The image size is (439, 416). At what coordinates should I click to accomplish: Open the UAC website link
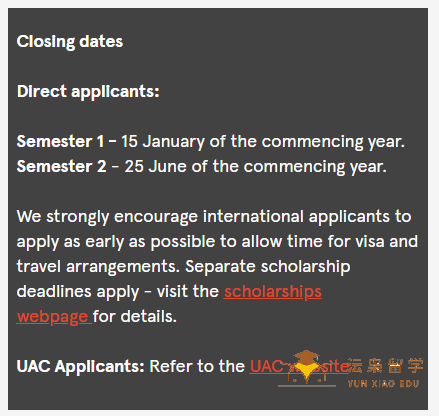click(x=299, y=366)
